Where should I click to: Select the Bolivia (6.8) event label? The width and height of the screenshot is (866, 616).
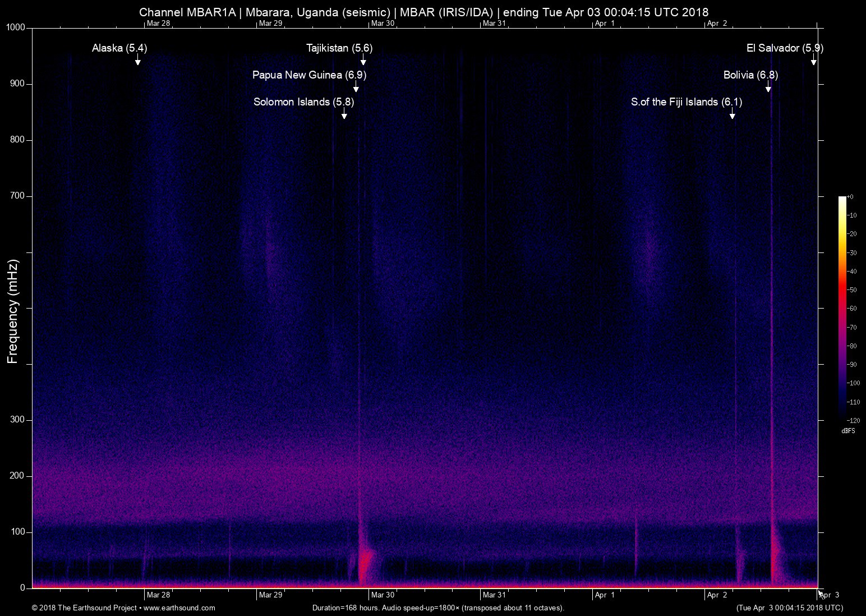(750, 75)
